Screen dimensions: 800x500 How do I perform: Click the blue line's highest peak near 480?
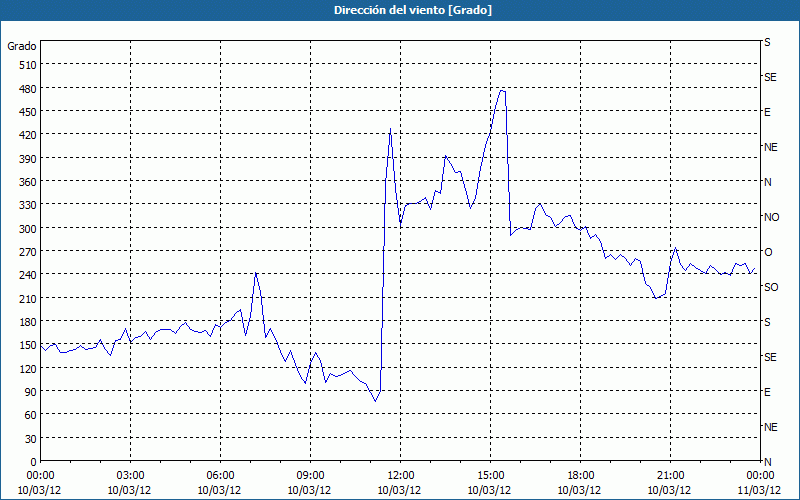[x=503, y=90]
